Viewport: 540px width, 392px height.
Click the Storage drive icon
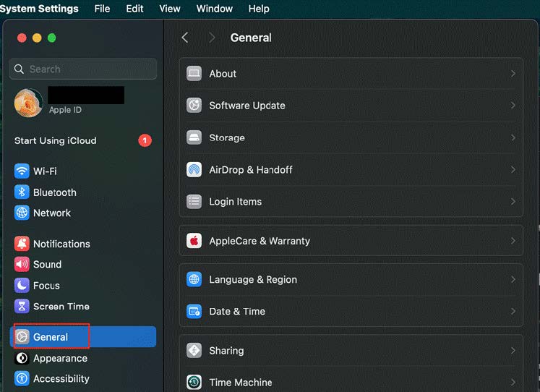click(194, 137)
